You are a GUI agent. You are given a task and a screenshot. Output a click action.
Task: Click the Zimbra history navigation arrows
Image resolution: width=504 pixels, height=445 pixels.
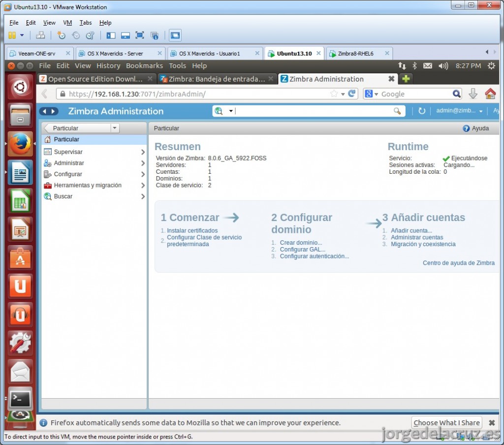pyautogui.click(x=49, y=111)
